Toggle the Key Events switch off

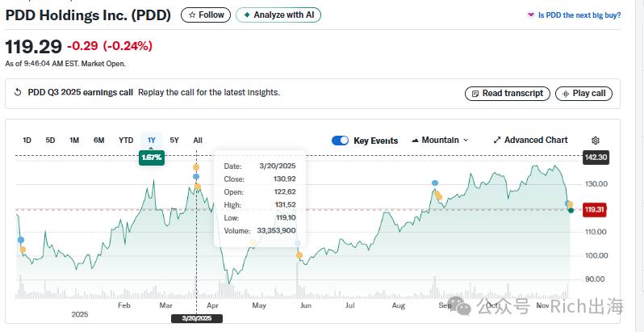pyautogui.click(x=340, y=141)
